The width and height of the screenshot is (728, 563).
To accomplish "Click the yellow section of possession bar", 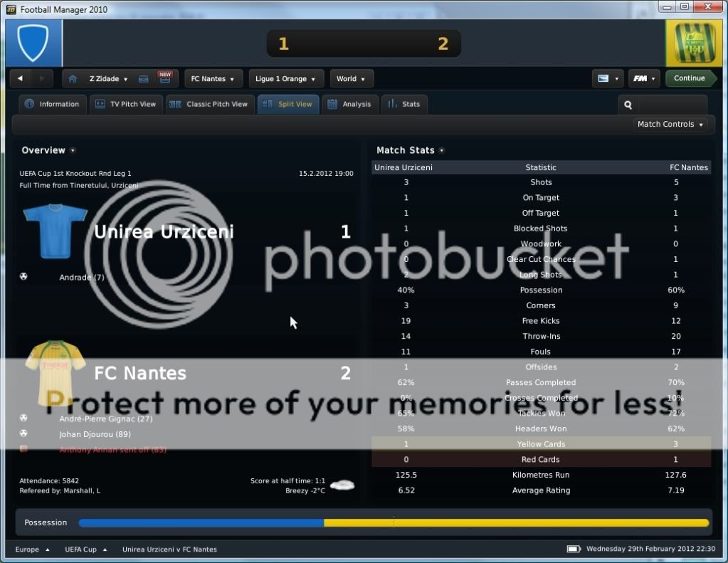I will coord(516,522).
